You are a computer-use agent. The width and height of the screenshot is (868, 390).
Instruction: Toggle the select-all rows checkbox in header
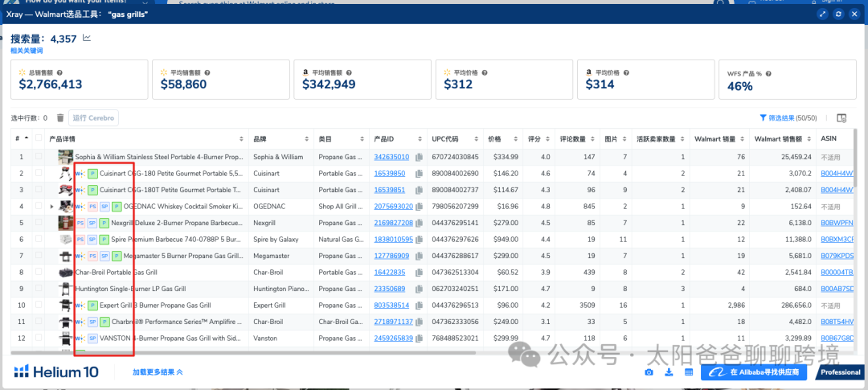click(39, 138)
